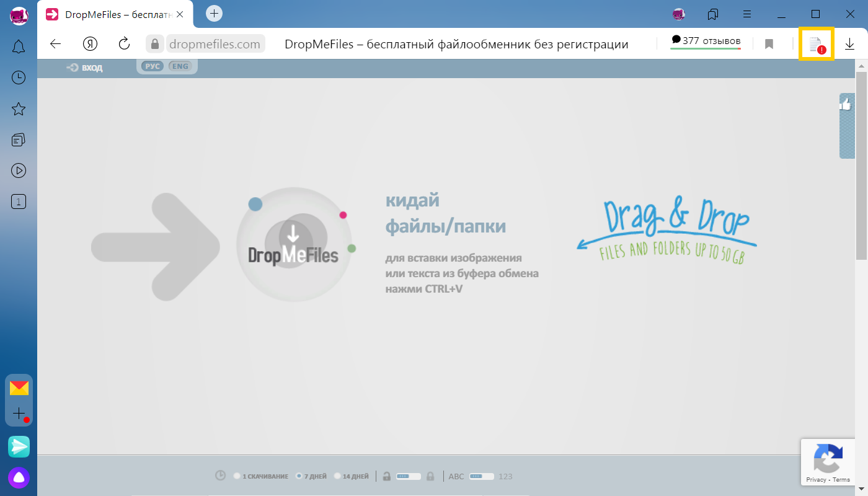Click the Yandex home button
This screenshot has width=868, height=496.
[91, 43]
